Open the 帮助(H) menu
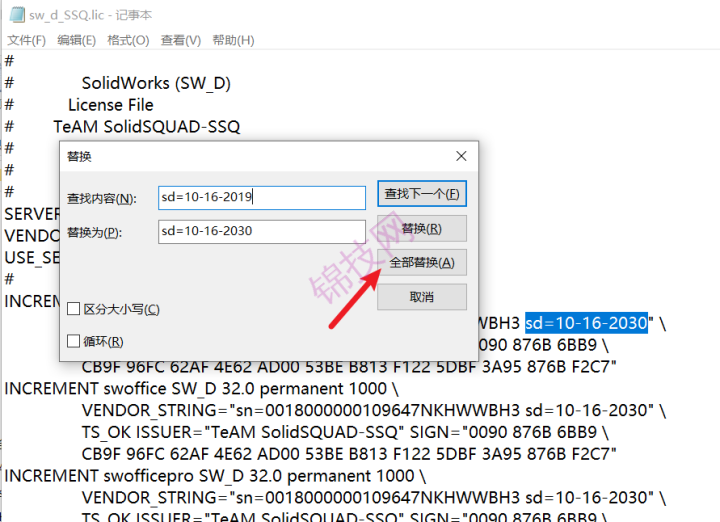The width and height of the screenshot is (720, 522). 233,40
